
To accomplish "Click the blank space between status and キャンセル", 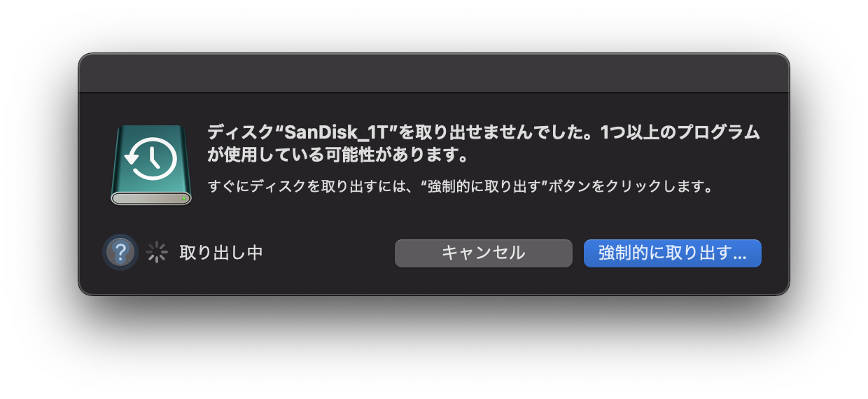I will (329, 253).
